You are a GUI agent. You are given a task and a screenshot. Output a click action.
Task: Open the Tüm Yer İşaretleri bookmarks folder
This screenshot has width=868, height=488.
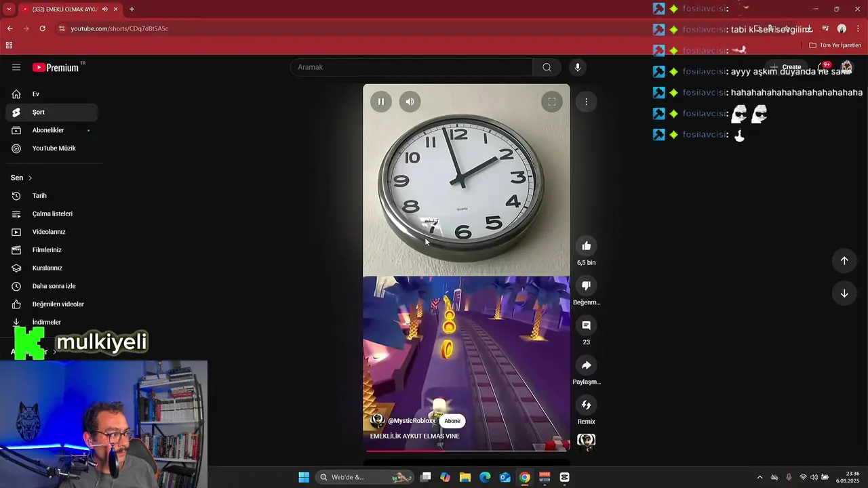pyautogui.click(x=835, y=45)
